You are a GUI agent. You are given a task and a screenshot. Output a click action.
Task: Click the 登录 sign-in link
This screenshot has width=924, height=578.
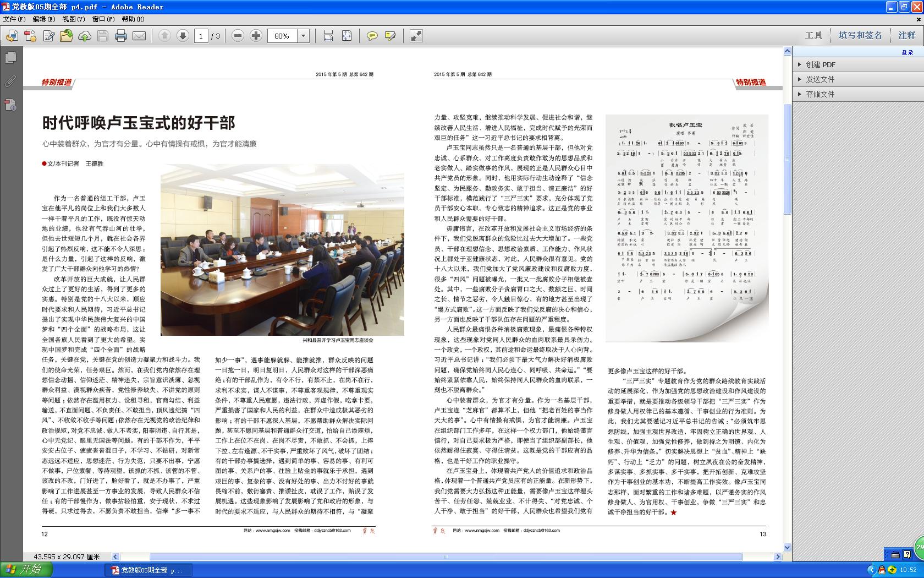[907, 52]
